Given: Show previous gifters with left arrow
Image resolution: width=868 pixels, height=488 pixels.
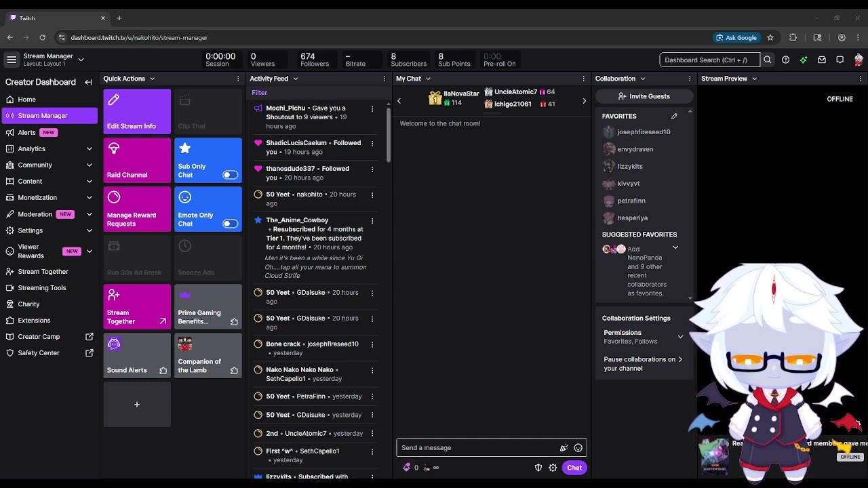Looking at the screenshot, I should pyautogui.click(x=399, y=101).
